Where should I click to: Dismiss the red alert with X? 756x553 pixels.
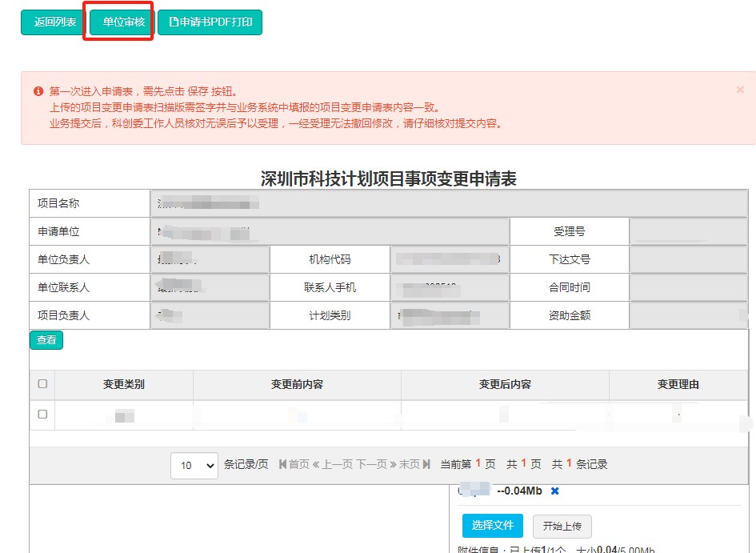point(740,90)
